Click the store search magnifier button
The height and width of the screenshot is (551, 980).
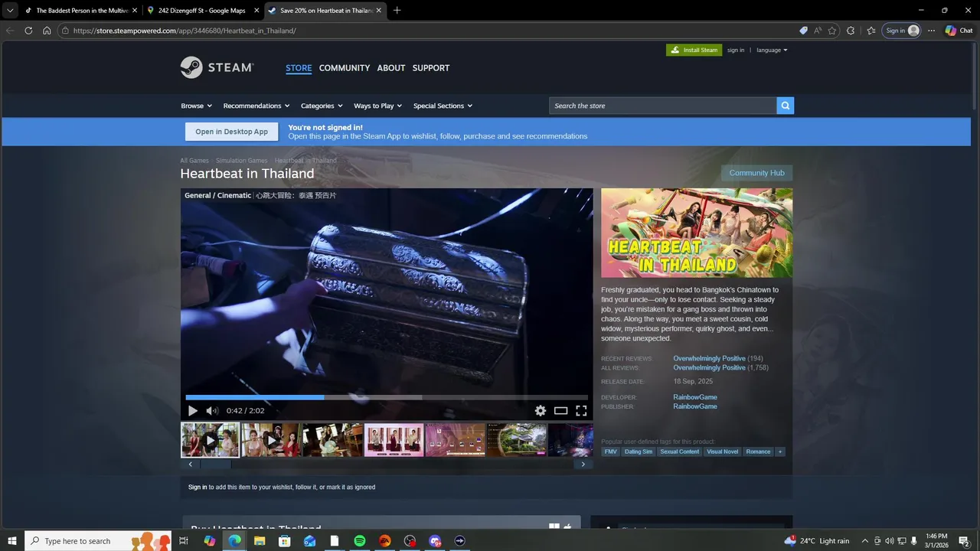785,106
